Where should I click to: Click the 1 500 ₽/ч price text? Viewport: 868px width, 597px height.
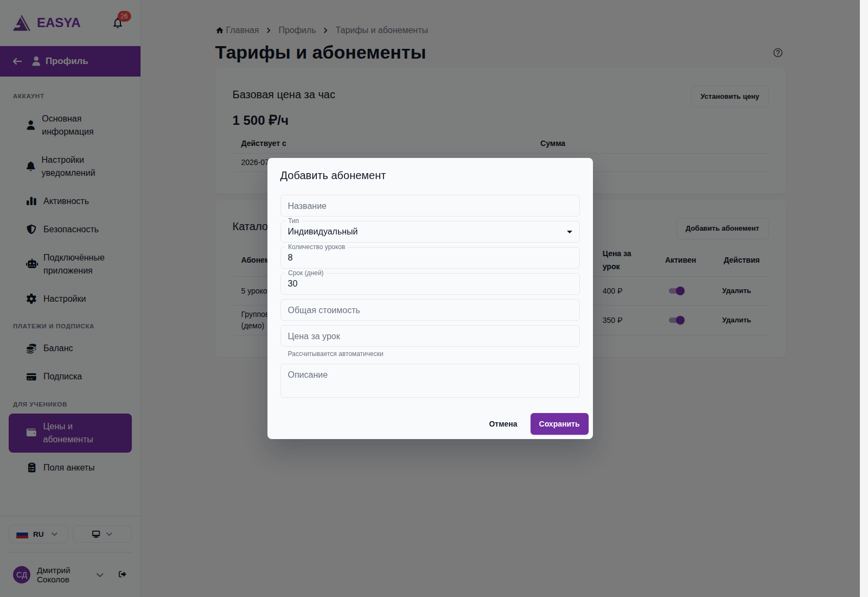point(260,120)
